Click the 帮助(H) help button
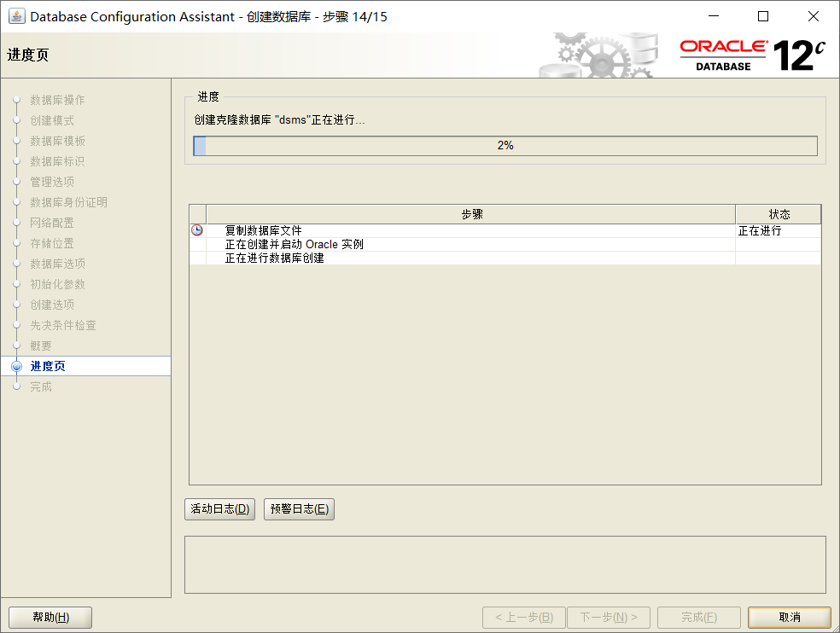Viewport: 840px width, 633px height. pyautogui.click(x=50, y=617)
